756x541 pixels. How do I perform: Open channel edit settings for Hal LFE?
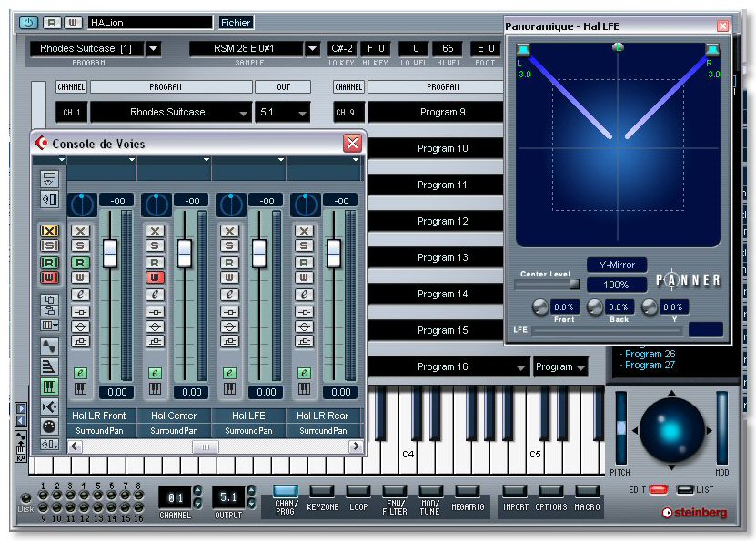click(229, 295)
